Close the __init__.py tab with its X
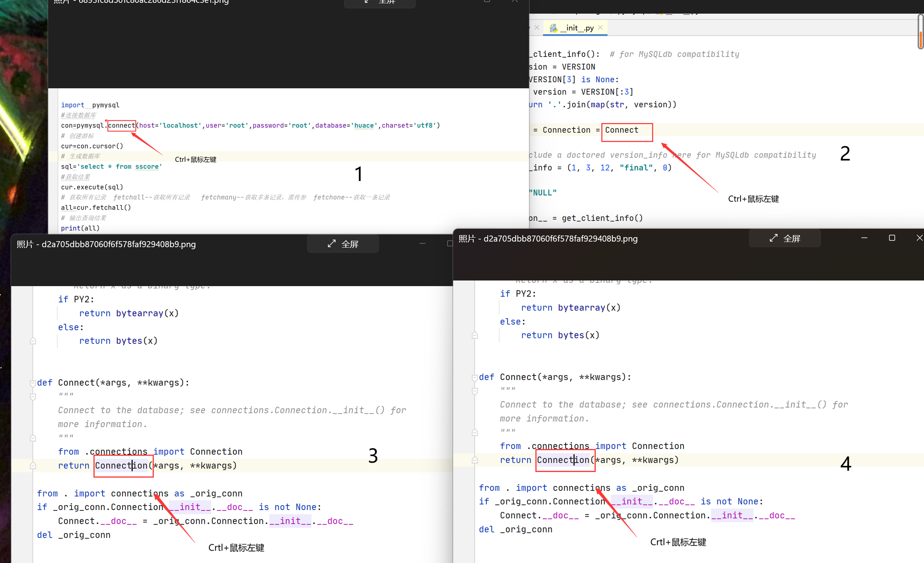The width and height of the screenshot is (924, 563). (x=600, y=27)
